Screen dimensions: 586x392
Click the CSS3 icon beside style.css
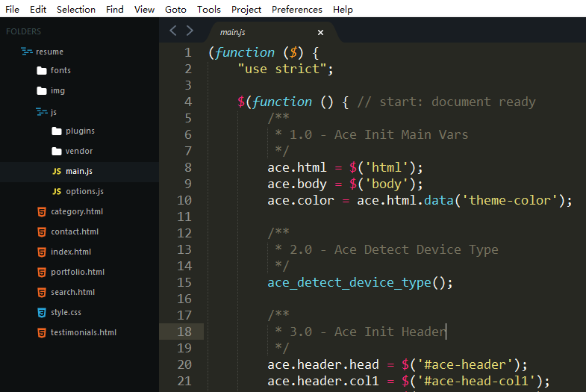(x=42, y=313)
